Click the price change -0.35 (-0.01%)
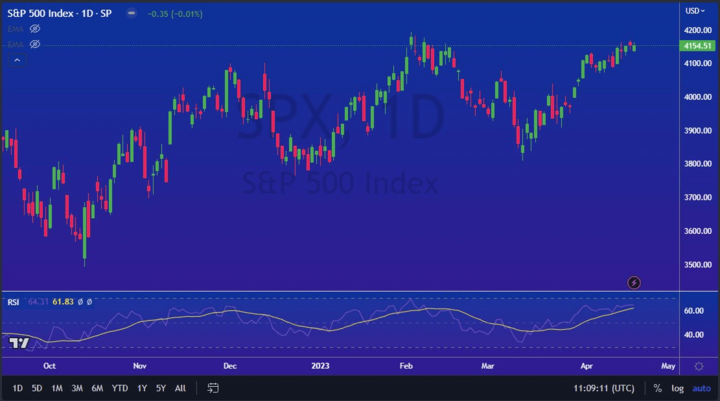 point(175,14)
